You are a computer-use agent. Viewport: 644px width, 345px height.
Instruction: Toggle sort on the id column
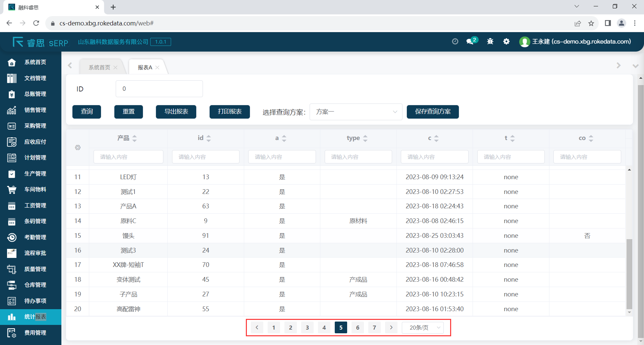tap(209, 138)
